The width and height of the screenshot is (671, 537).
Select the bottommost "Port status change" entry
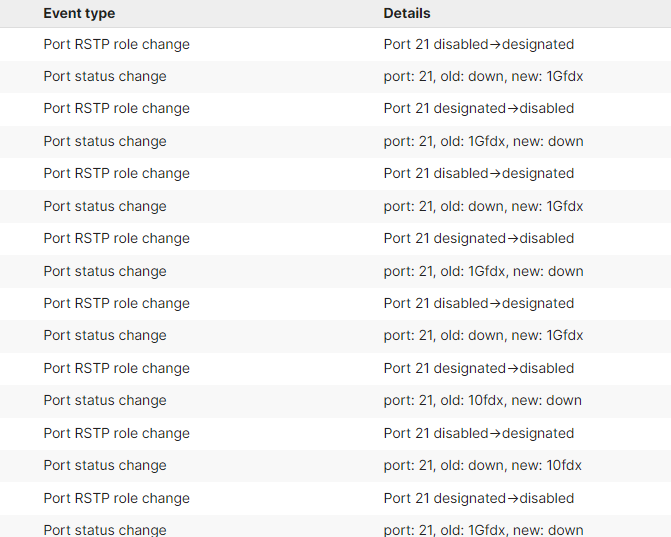(105, 529)
